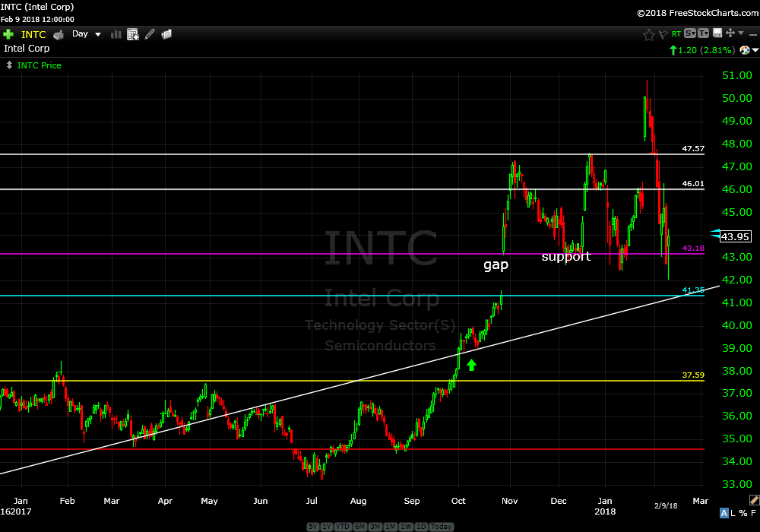
Task: Select the YTD time range tab
Action: [344, 527]
